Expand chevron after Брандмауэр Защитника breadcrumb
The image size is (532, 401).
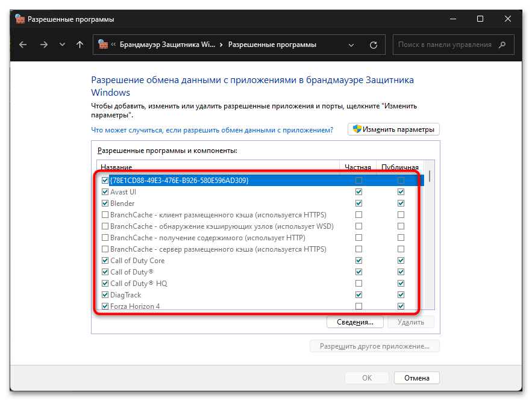pos(221,45)
